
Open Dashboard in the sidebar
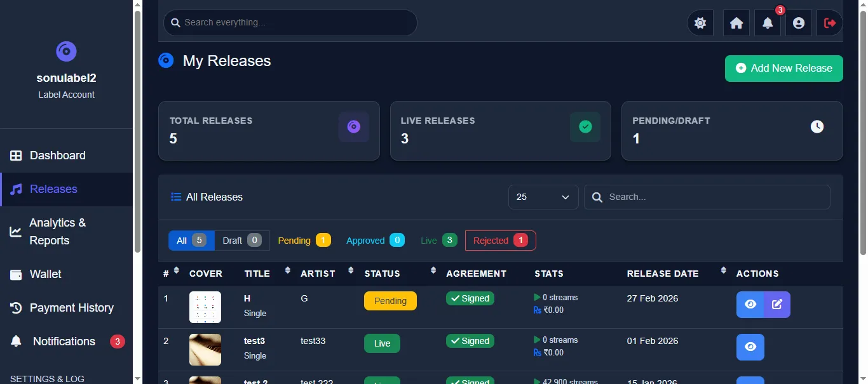[66, 156]
